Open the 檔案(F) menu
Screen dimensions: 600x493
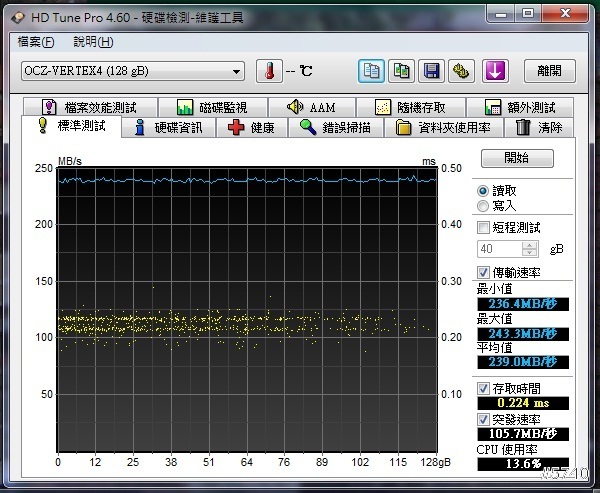pyautogui.click(x=37, y=42)
